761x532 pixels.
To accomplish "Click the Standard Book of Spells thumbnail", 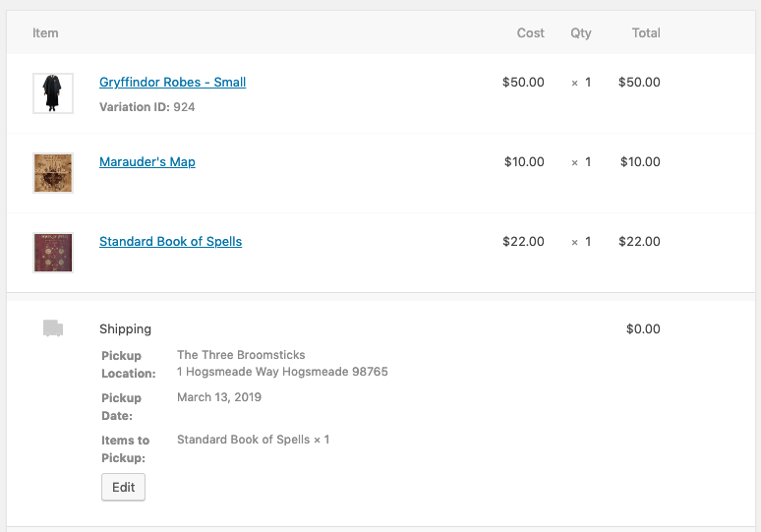I will (x=53, y=253).
